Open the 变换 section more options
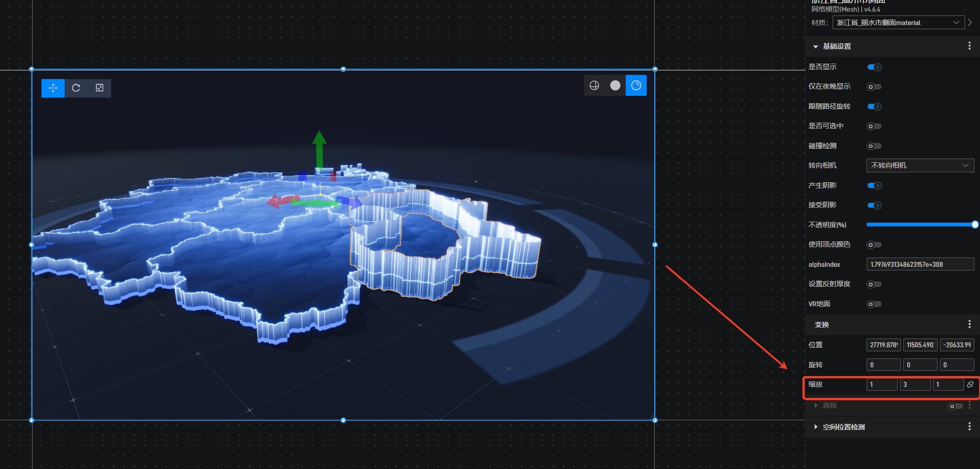 point(969,324)
